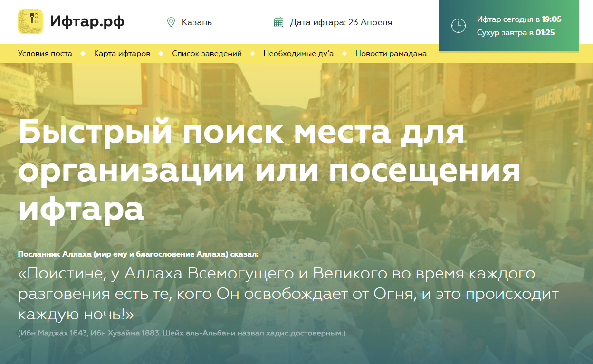Click diamond separator before Новости рамадана
593x364 pixels.
[344, 54]
